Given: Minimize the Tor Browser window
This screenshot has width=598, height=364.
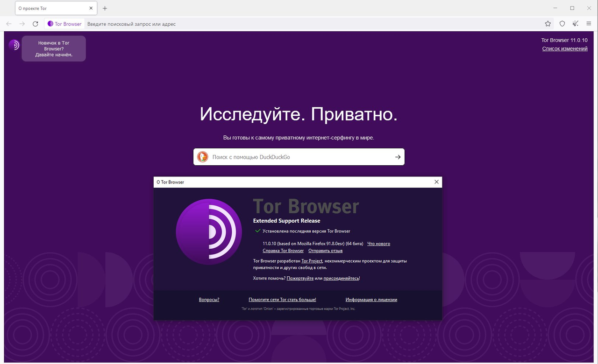Looking at the screenshot, I should pos(555,8).
